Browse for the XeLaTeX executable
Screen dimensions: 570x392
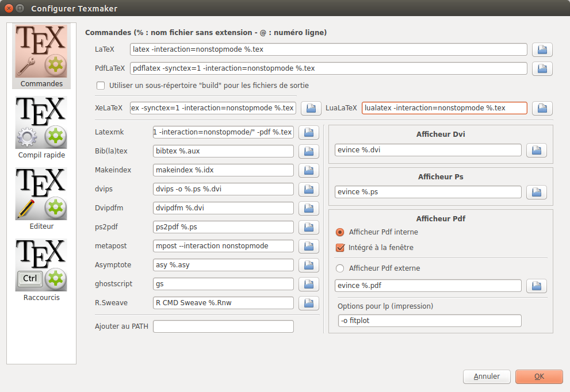[311, 108]
